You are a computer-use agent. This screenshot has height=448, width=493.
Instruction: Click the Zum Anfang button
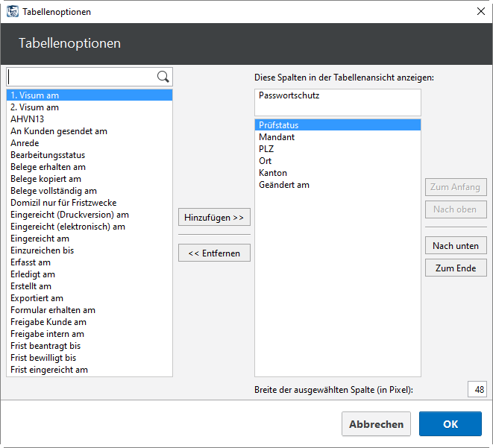pyautogui.click(x=456, y=187)
